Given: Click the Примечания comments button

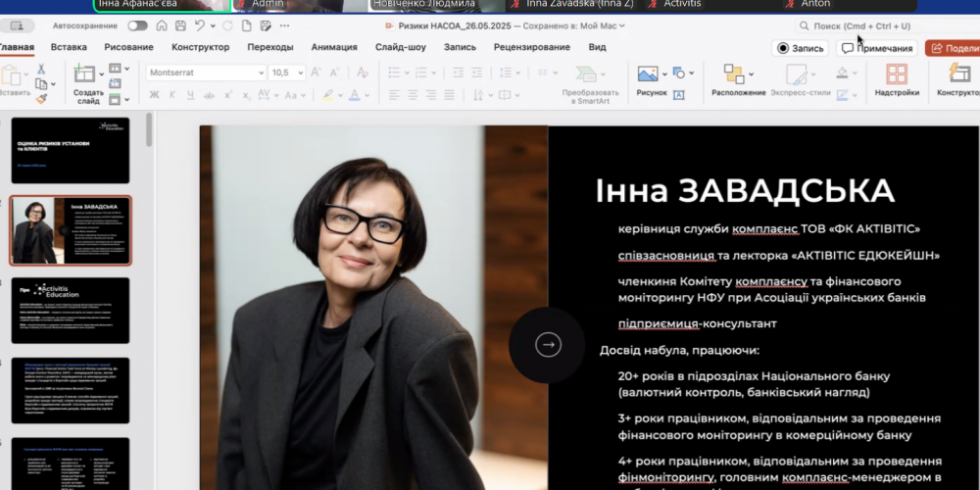Looking at the screenshot, I should tap(876, 48).
